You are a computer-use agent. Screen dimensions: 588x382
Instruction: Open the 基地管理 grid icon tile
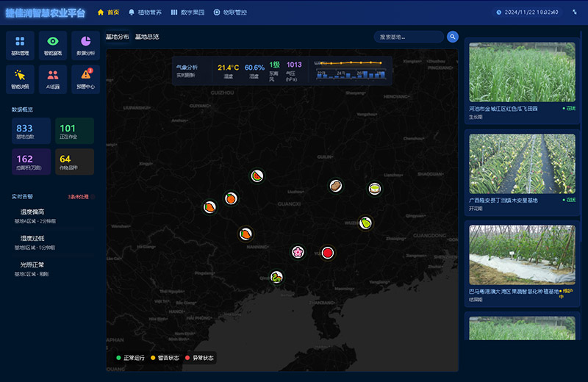[20, 46]
